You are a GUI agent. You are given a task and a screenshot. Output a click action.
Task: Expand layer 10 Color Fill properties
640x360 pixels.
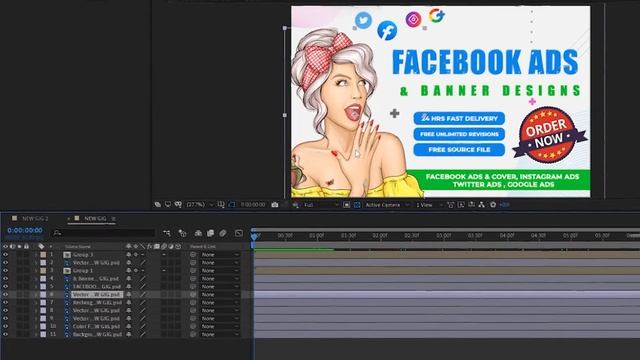[x=36, y=327]
